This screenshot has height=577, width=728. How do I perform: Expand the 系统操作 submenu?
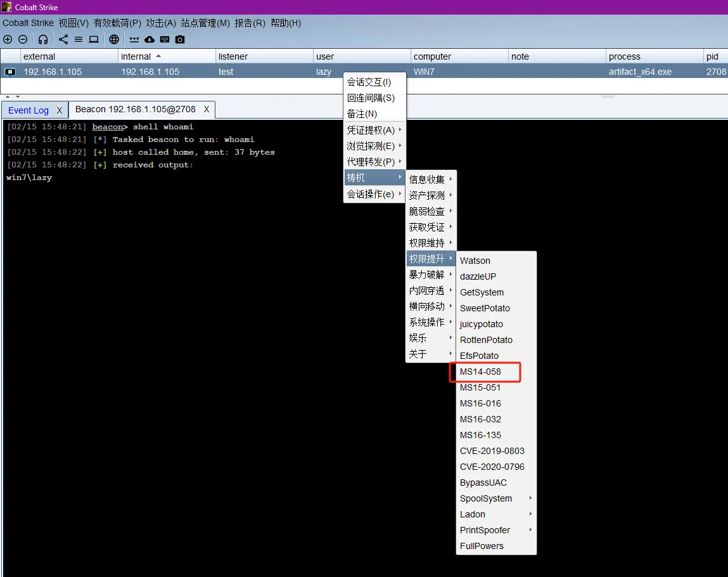[x=431, y=322]
